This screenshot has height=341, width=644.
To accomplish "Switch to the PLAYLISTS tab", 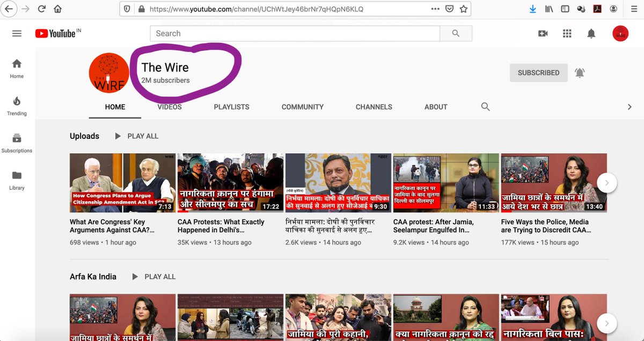I will 231,107.
